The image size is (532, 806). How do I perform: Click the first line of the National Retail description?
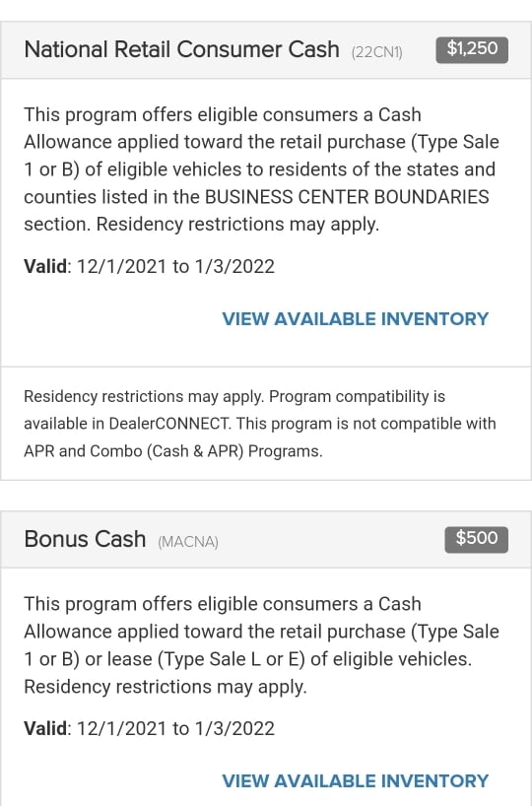(x=223, y=114)
